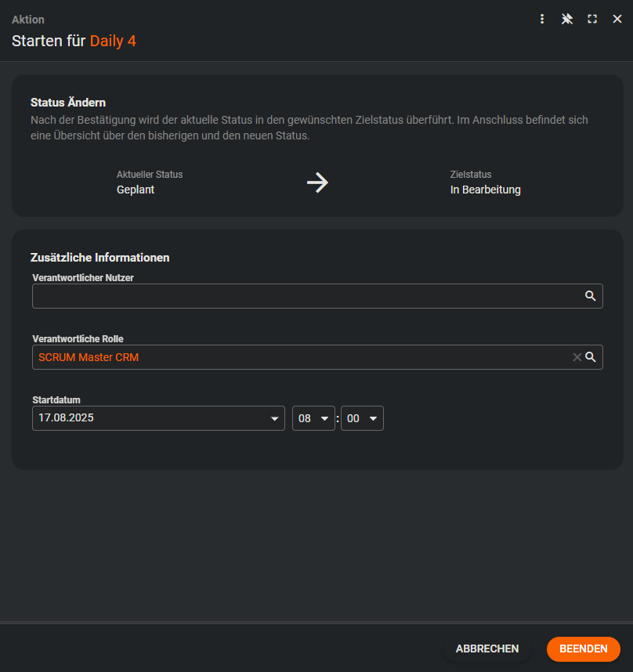Click the Zielstatus In Bearbeitung text
Screen dimensions: 633x672
[485, 190]
